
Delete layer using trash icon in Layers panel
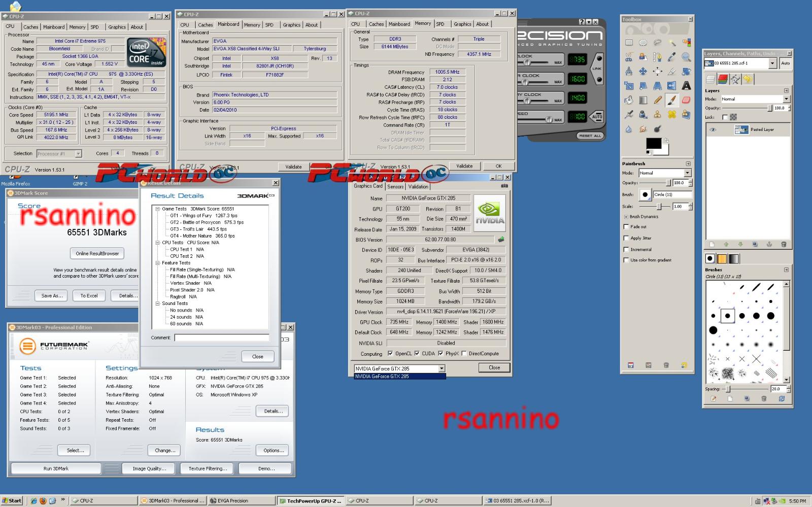784,244
